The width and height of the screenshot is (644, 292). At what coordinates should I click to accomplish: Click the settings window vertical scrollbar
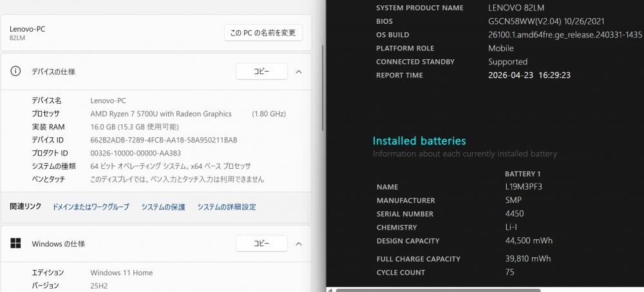click(323, 88)
